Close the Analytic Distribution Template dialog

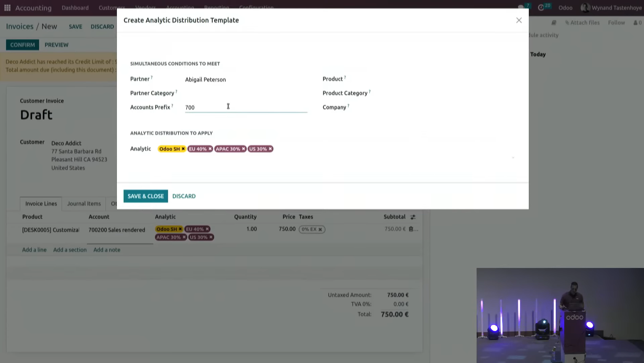pos(519,20)
